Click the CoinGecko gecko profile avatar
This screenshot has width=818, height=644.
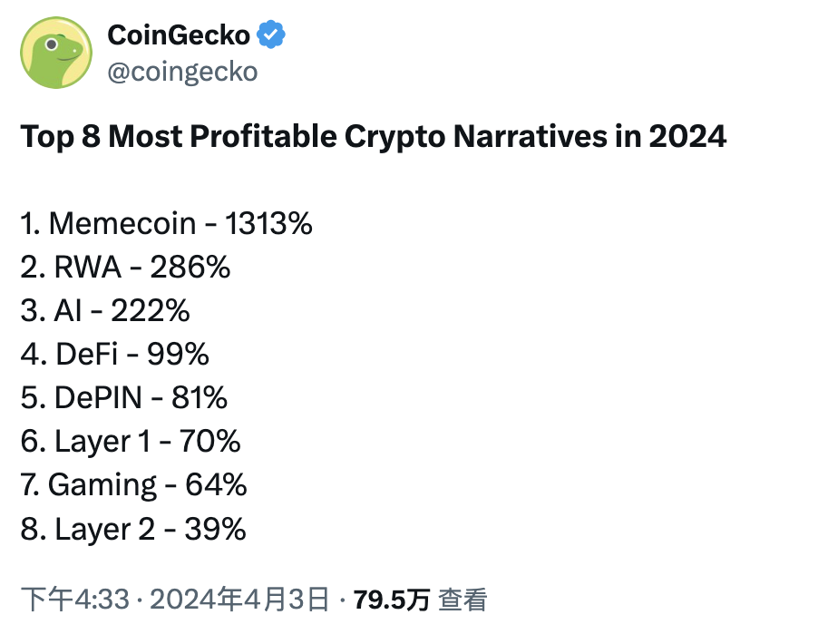coord(56,53)
